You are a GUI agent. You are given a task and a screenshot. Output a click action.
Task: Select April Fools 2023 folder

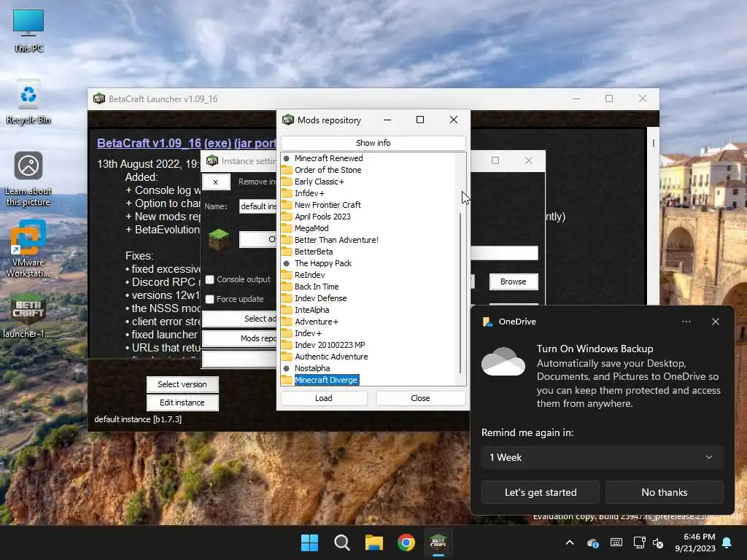pyautogui.click(x=322, y=217)
